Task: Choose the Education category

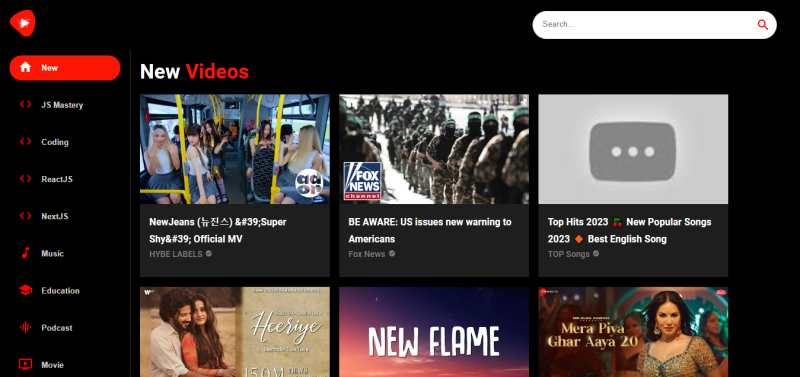Action: pyautogui.click(x=65, y=291)
